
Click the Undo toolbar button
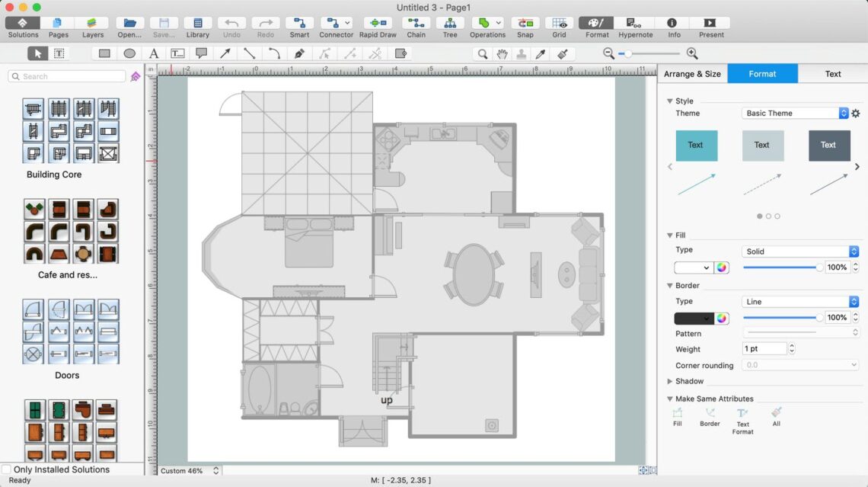pyautogui.click(x=231, y=23)
